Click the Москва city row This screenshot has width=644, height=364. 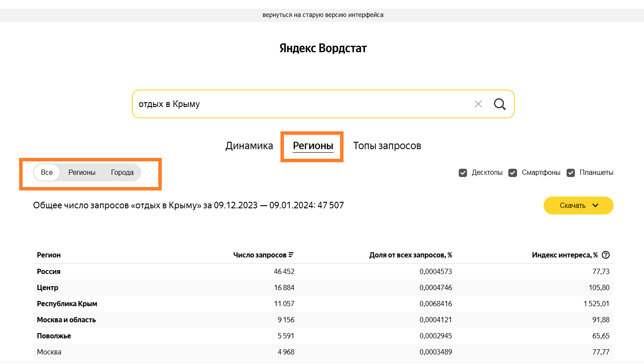(x=323, y=352)
